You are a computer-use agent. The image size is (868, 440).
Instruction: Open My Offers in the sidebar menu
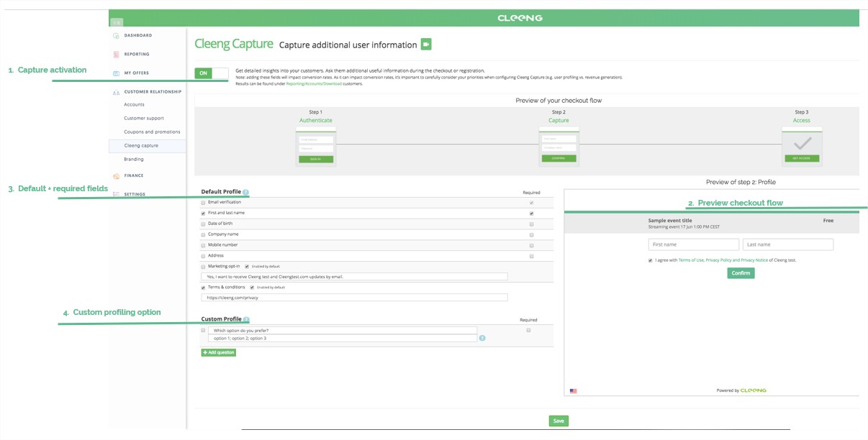(x=137, y=73)
